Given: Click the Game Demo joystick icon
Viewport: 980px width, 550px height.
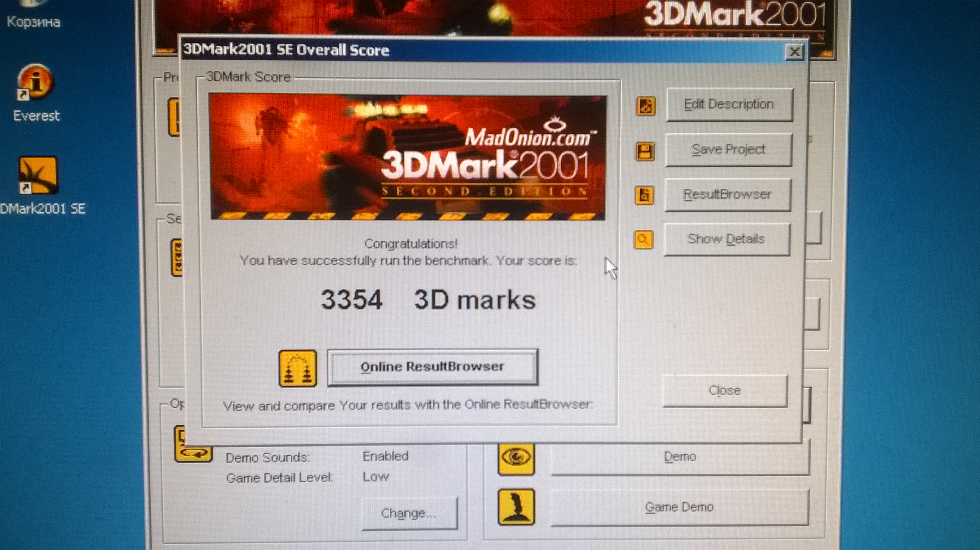Looking at the screenshot, I should [516, 507].
